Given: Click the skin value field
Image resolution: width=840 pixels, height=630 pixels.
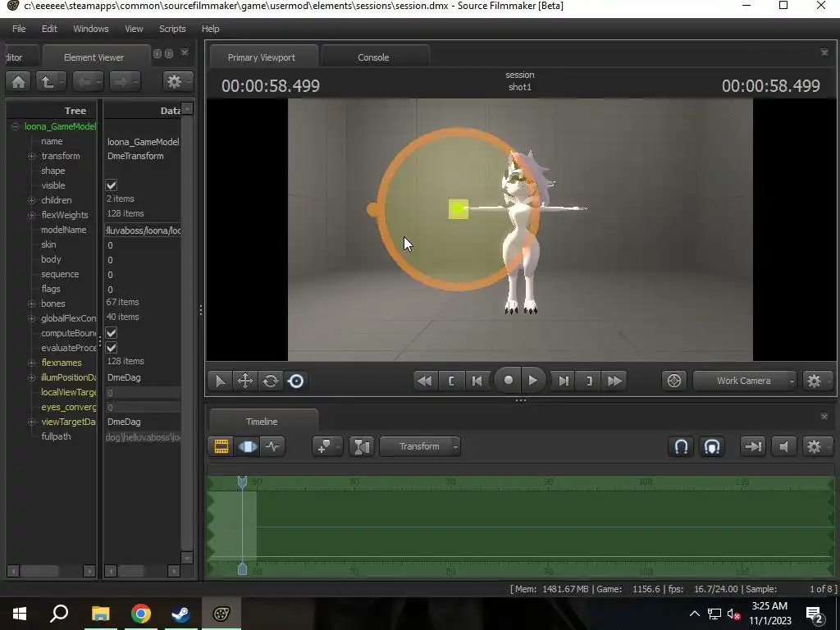Looking at the screenshot, I should click(143, 245).
